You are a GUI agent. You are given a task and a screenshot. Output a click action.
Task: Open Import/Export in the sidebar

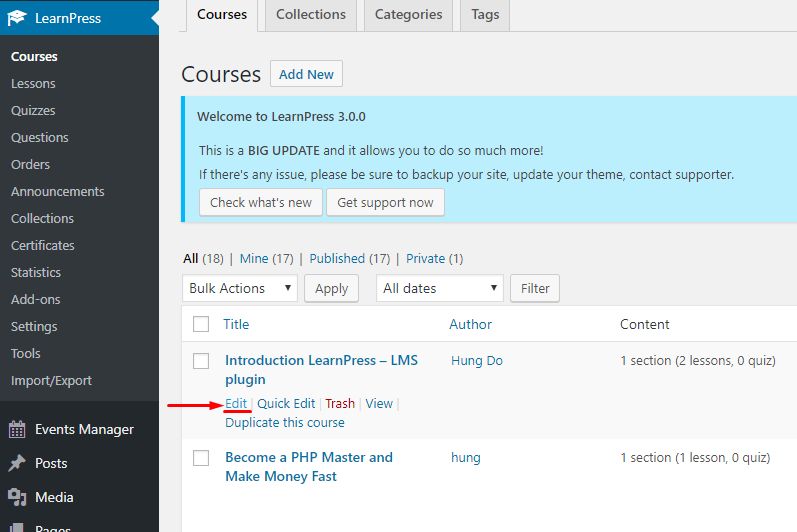coord(51,381)
